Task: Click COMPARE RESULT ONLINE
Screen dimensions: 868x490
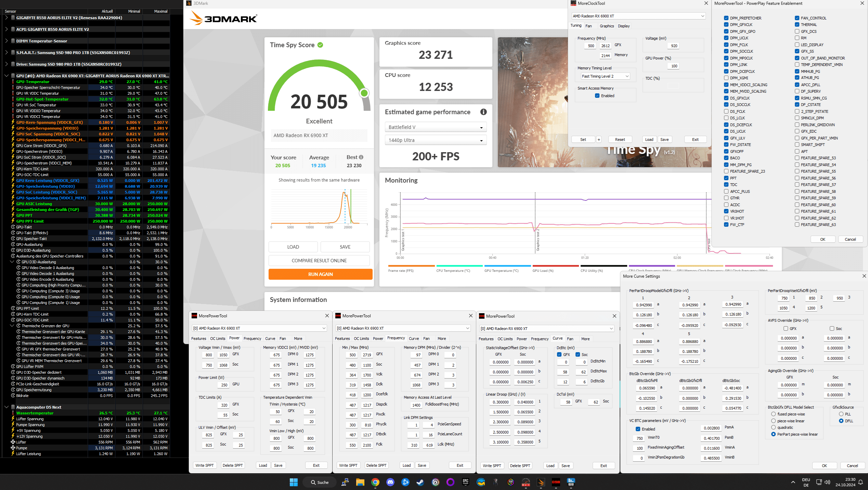Action: coord(319,261)
